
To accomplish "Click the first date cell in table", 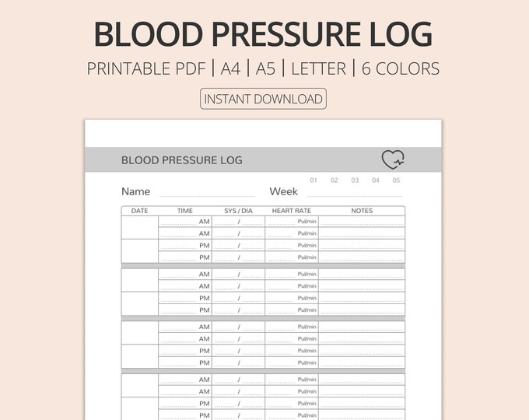I will tap(140, 227).
